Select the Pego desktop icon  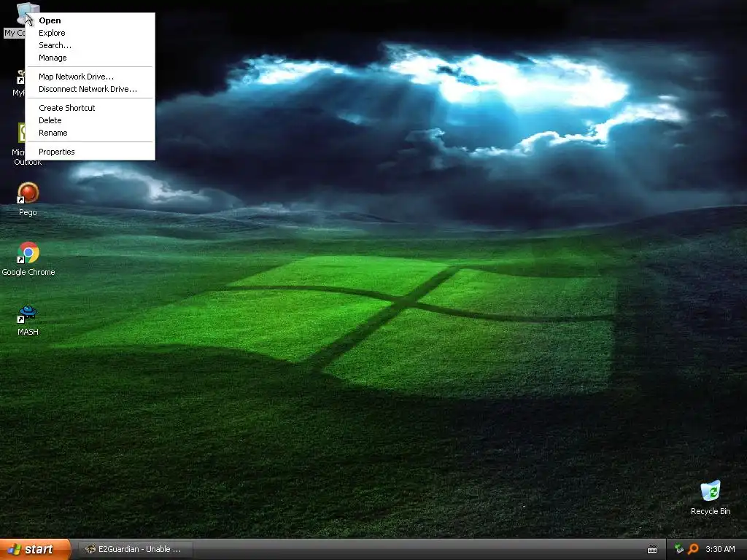coord(28,193)
